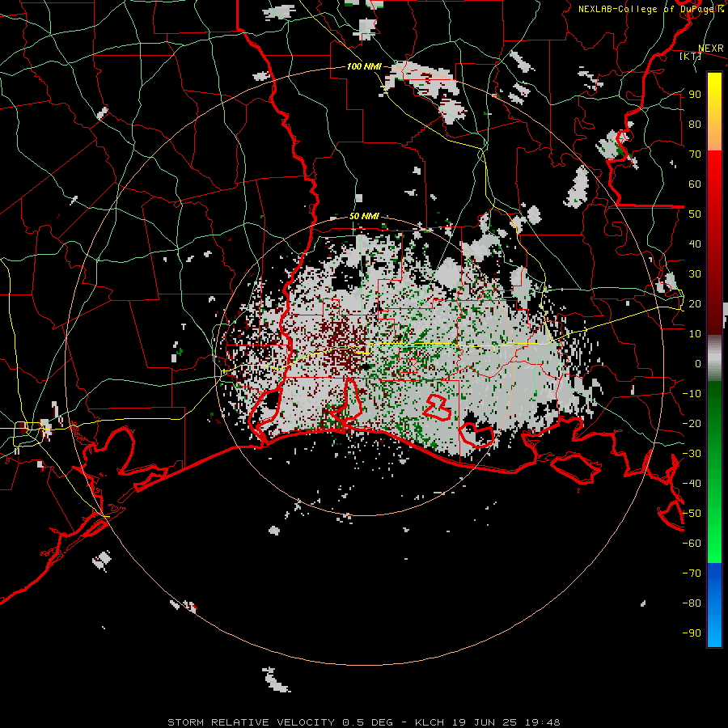728x728 pixels.
Task: Click the 100 NMI range ring label
Action: point(364,67)
